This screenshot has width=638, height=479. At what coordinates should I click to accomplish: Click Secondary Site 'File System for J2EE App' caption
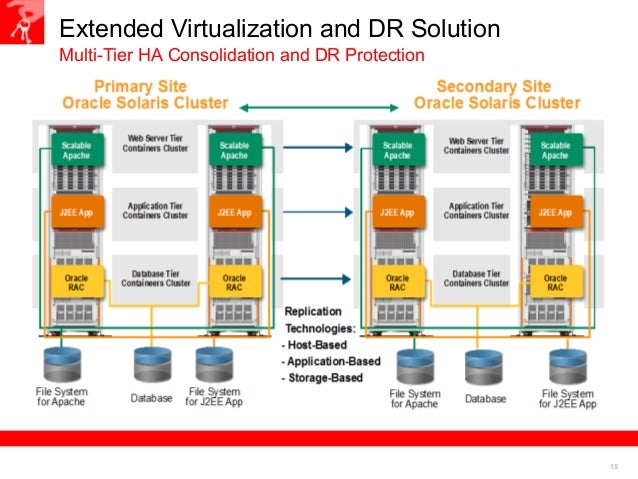pos(568,399)
